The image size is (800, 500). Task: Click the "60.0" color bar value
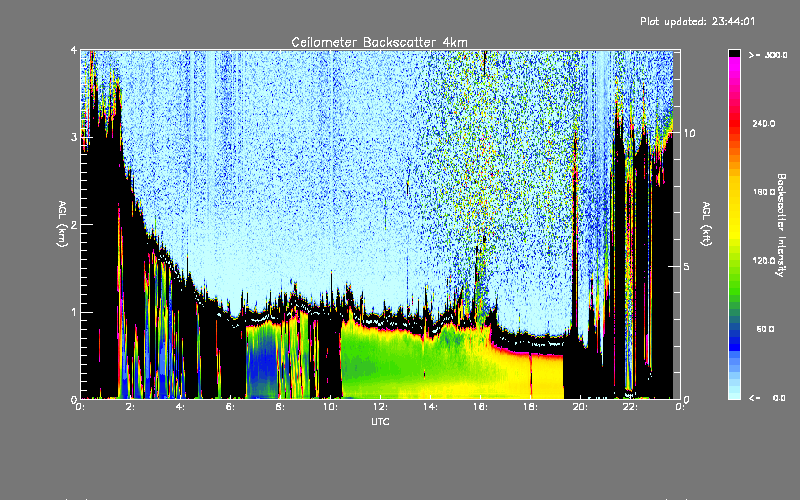click(765, 330)
